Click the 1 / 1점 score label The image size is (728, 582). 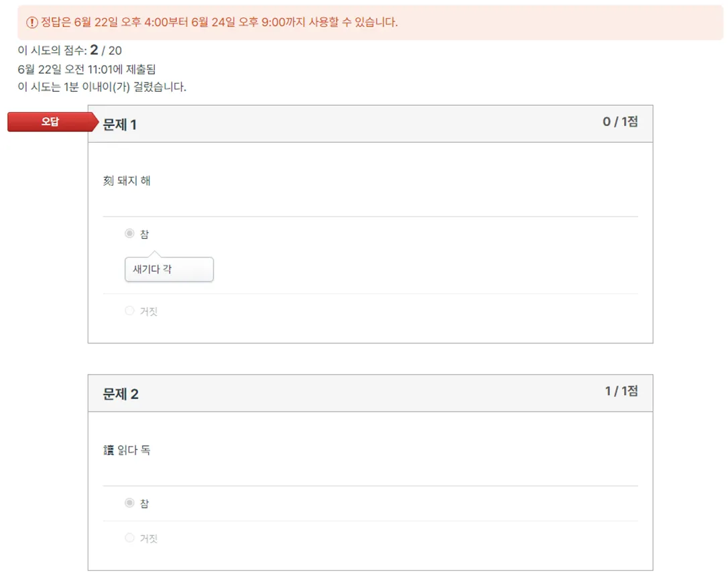621,391
